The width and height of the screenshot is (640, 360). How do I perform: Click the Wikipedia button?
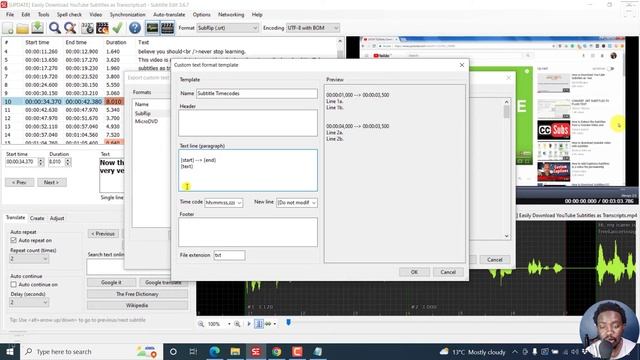pyautogui.click(x=137, y=305)
